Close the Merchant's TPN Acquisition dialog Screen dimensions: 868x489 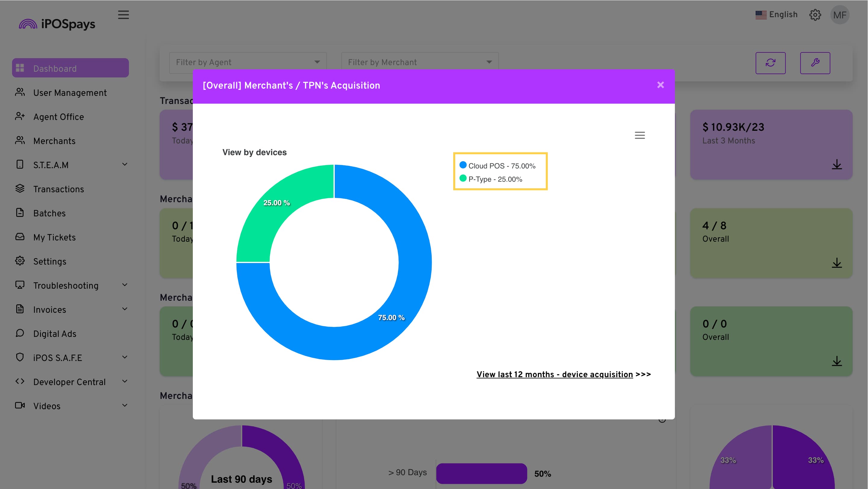[660, 85]
